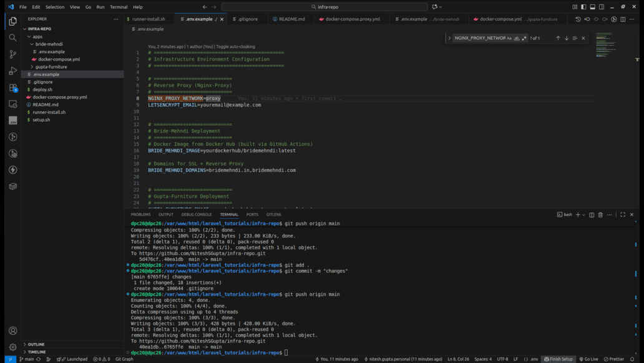Expand the OUTLINE section
644x363 pixels.
coord(36,344)
